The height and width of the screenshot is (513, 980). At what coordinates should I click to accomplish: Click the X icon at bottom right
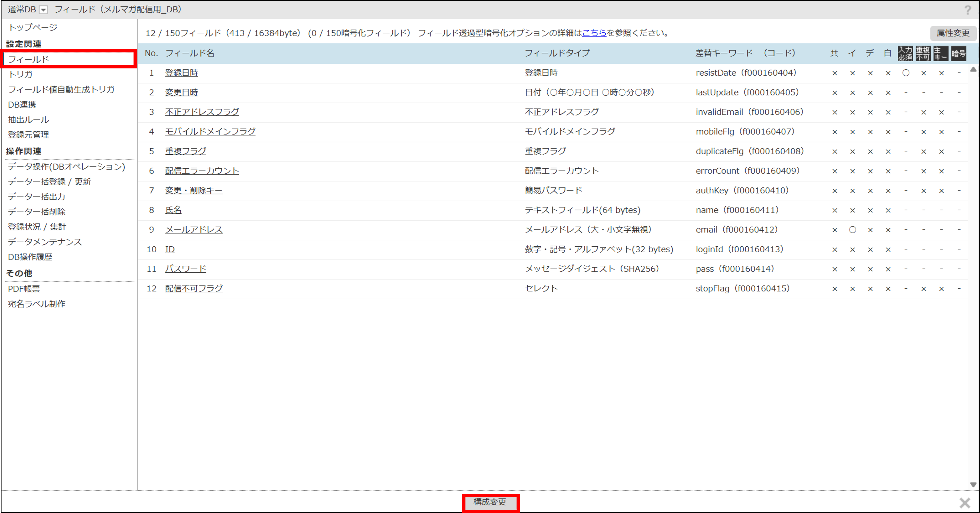965,503
